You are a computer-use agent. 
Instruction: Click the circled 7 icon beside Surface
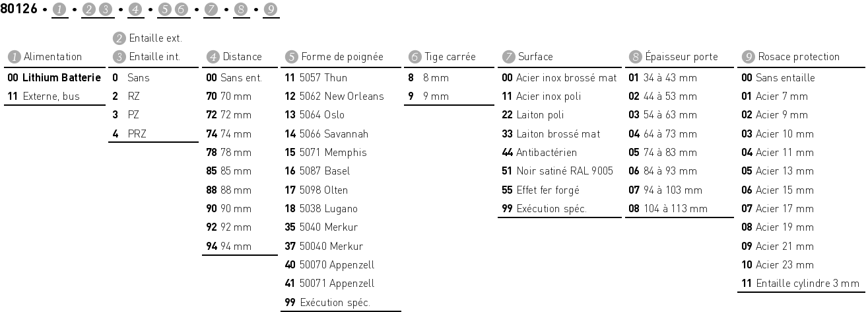coord(507,57)
